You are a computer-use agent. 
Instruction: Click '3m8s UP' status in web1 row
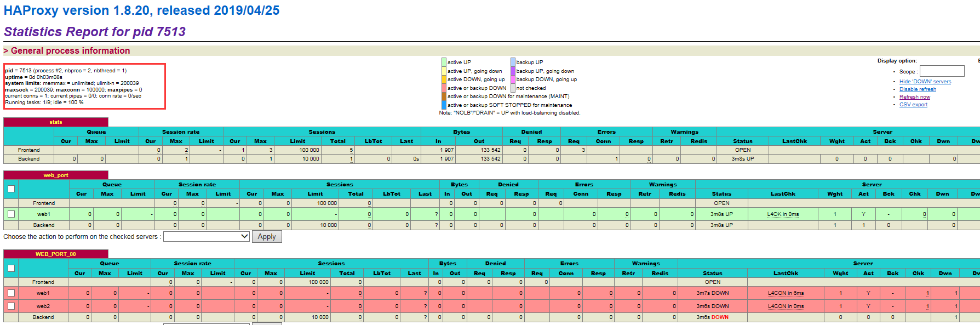point(721,214)
